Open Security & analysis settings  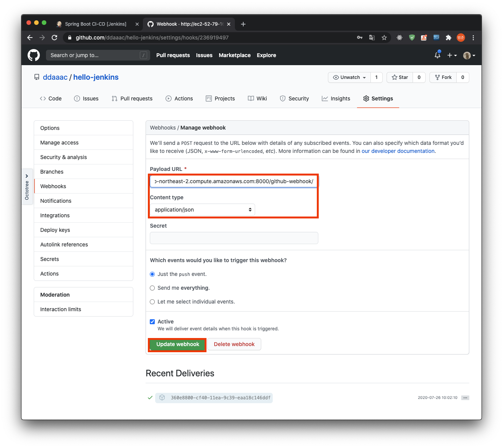(84, 157)
